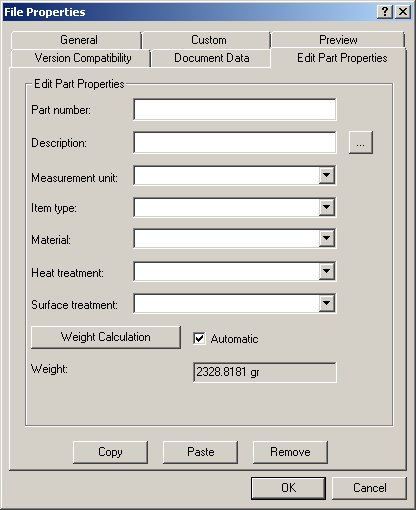
Task: Toggle the Automatic weight checkbox
Action: coord(199,339)
